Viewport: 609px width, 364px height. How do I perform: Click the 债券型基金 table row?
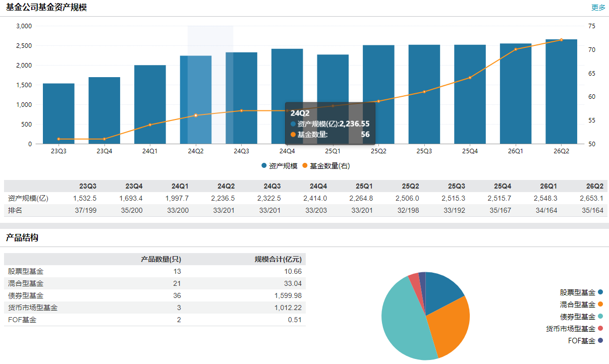point(155,295)
